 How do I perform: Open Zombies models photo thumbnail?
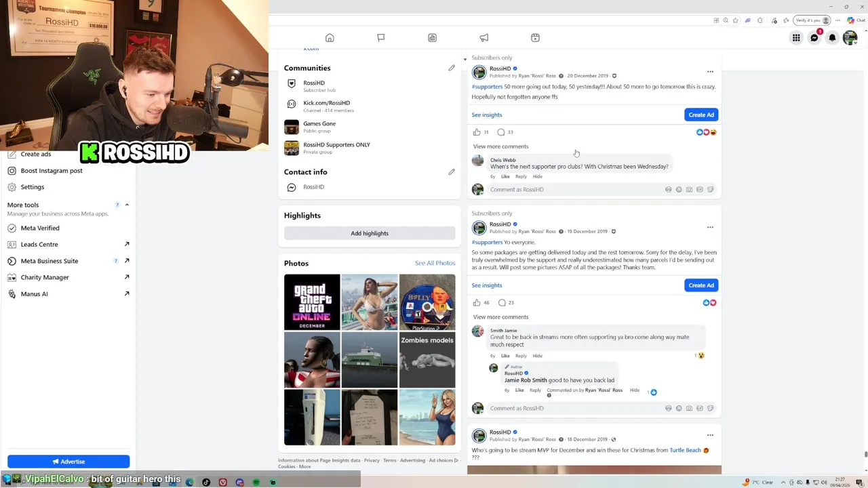tap(427, 360)
